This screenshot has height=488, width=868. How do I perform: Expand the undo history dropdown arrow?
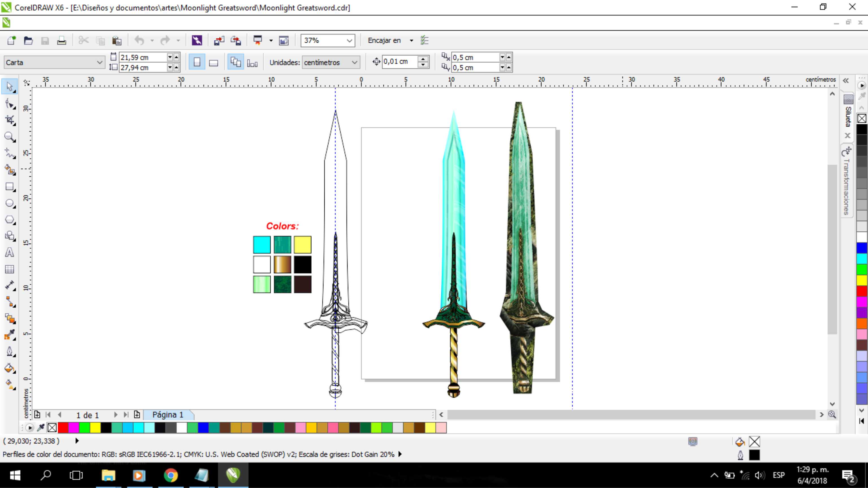point(152,40)
